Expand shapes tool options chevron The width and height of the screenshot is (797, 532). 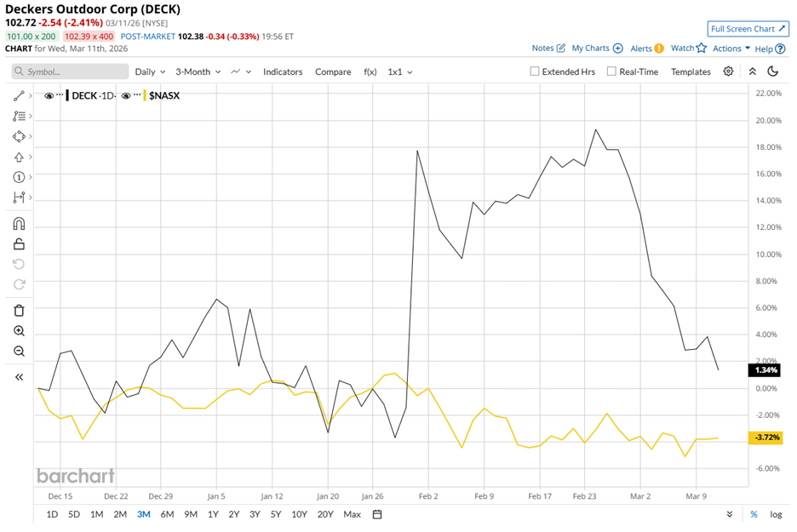click(31, 137)
